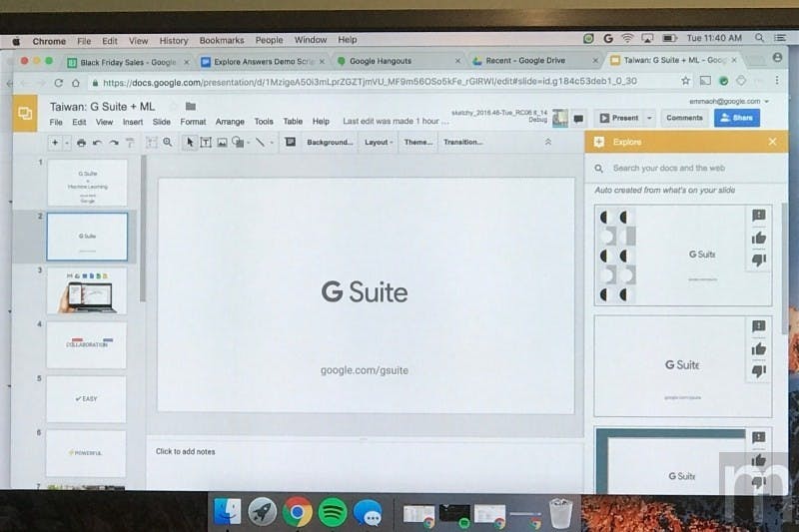Screen dimensions: 799x532
Task: Open the Present options dropdown arrow
Action: click(x=650, y=118)
